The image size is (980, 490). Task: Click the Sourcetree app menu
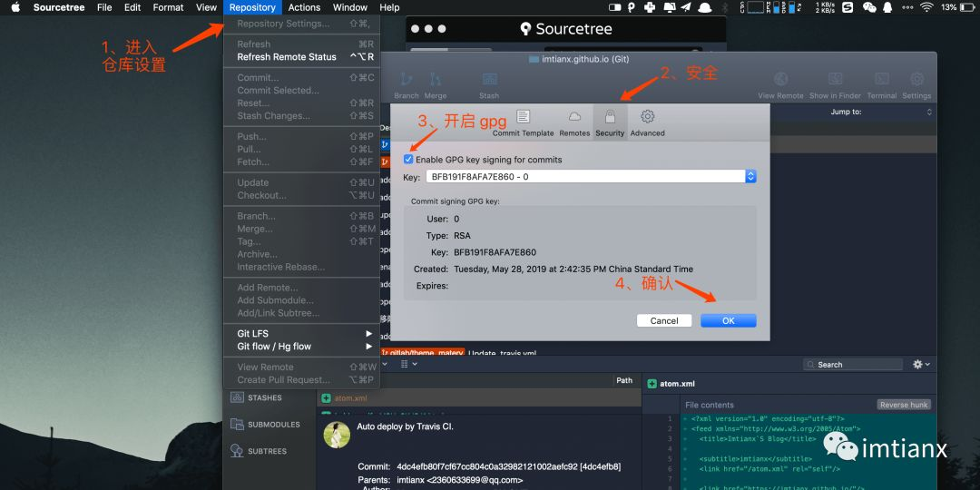[x=59, y=7]
